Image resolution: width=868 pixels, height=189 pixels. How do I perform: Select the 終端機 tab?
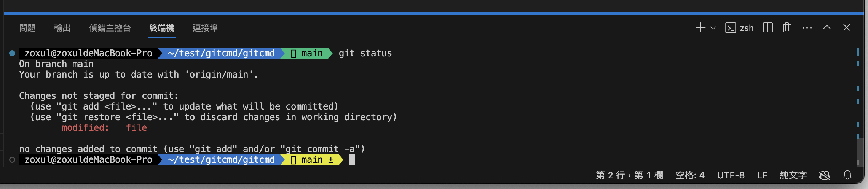[162, 28]
